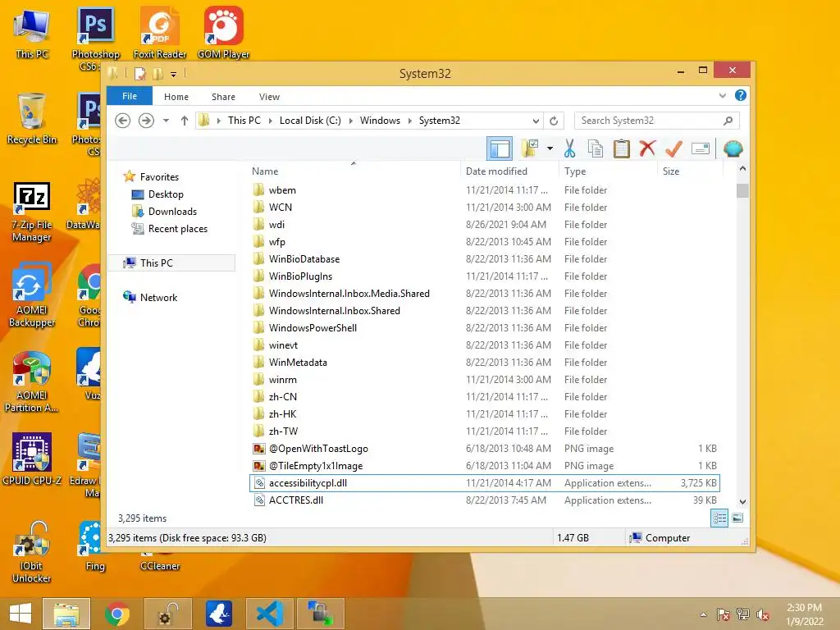Image resolution: width=840 pixels, height=630 pixels.
Task: Switch to the View ribbon tab
Action: coord(269,97)
